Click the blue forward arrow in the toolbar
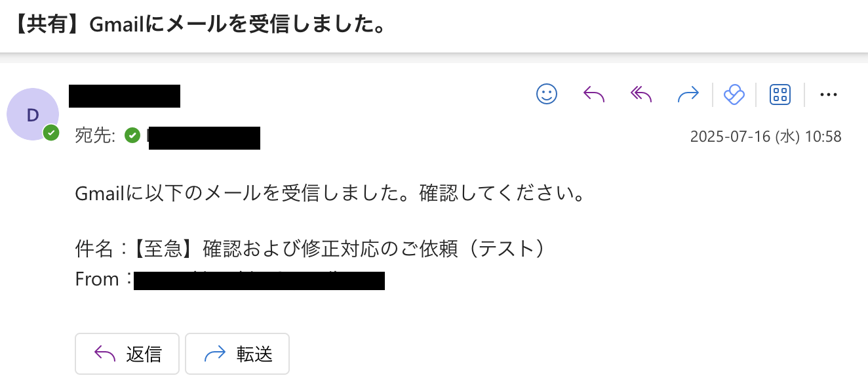Screen dimensions: 868x382 point(688,95)
